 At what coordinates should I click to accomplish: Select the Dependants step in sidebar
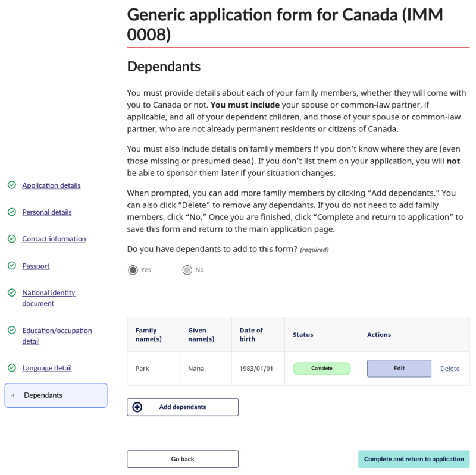point(55,395)
